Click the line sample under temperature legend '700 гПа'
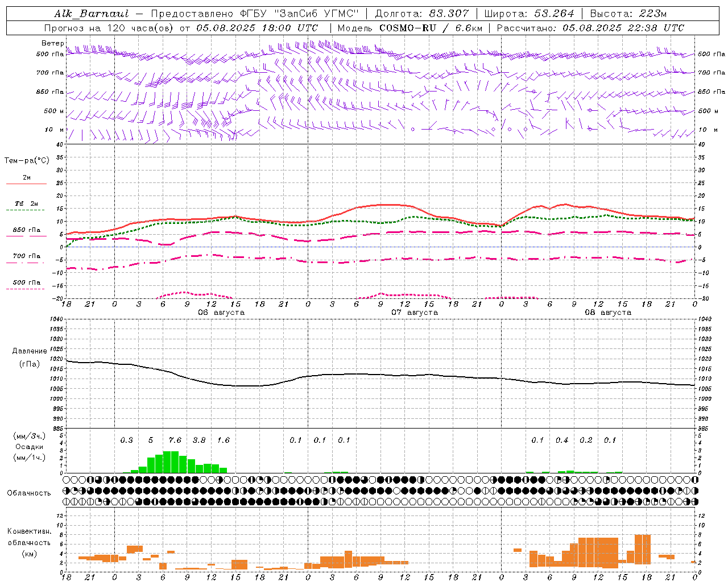Viewport: 728px width, 582px height. pyautogui.click(x=25, y=263)
